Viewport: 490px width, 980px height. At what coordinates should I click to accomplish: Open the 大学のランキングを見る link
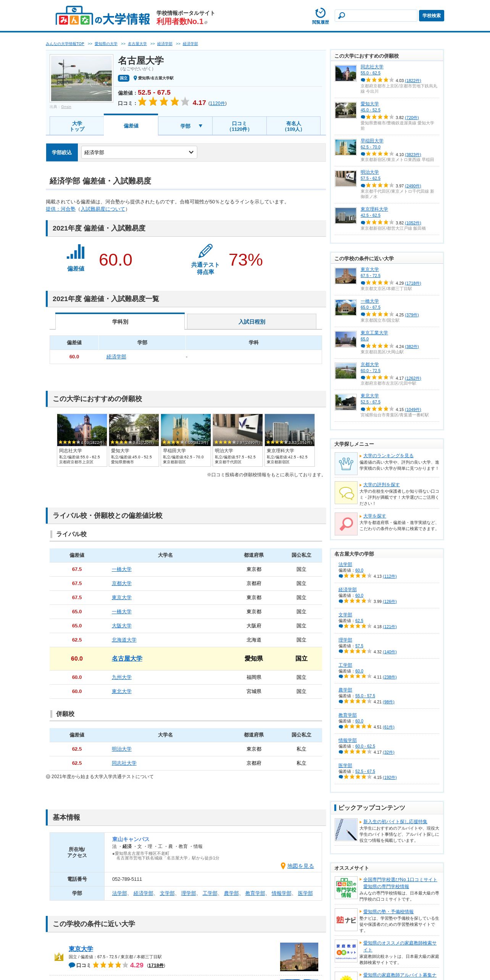[x=388, y=456]
